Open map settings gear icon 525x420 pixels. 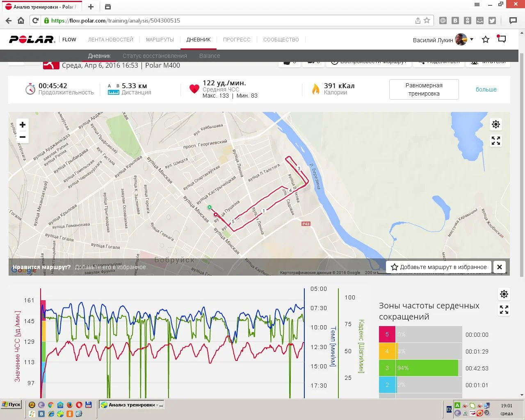496,124
